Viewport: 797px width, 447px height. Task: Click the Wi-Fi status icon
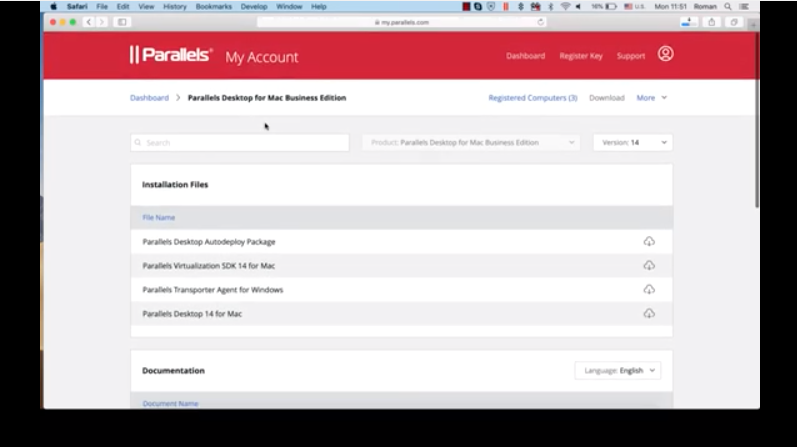tap(565, 7)
